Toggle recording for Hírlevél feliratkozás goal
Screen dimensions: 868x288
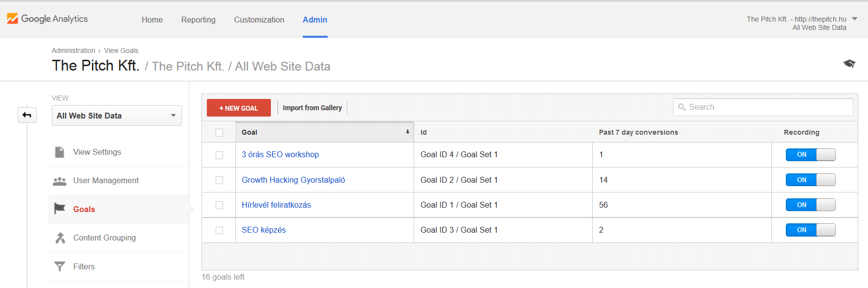pyautogui.click(x=810, y=205)
